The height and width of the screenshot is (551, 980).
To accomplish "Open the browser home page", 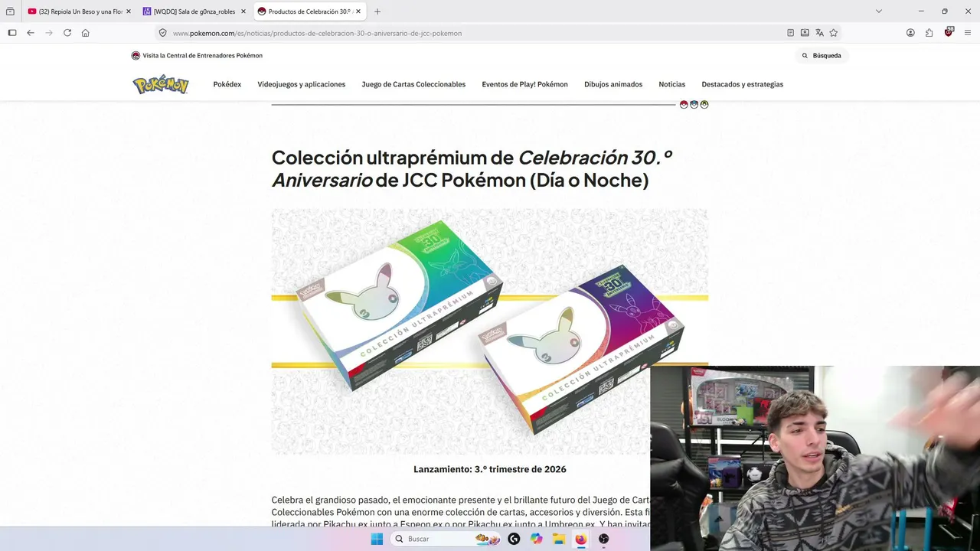I will [x=86, y=33].
